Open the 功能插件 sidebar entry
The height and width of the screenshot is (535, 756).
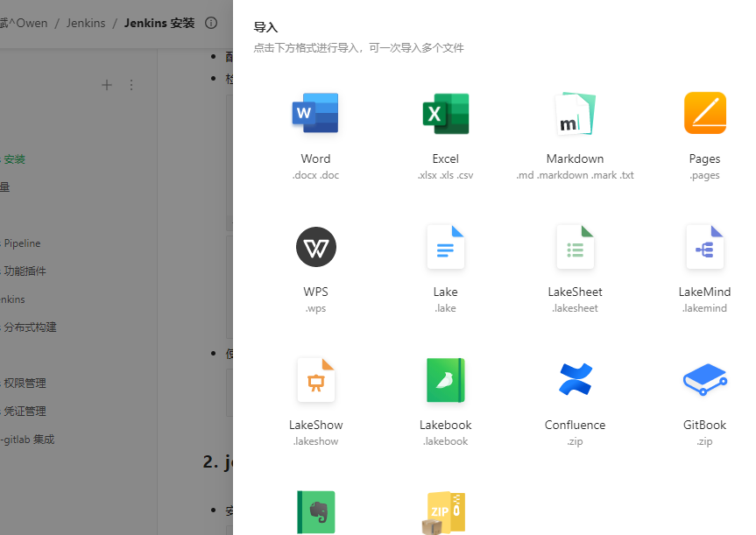23,271
